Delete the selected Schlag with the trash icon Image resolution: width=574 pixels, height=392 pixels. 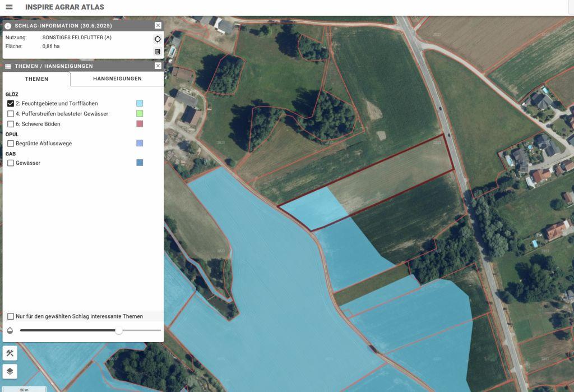(158, 52)
